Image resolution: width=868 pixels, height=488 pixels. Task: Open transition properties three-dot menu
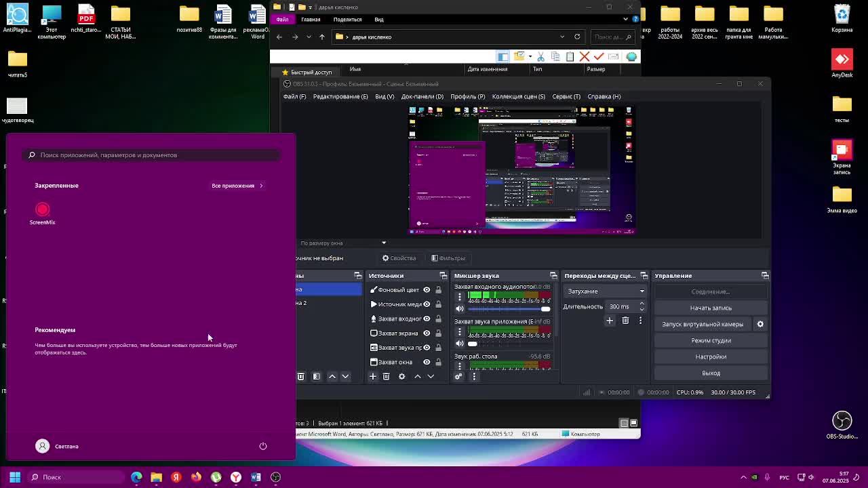click(x=640, y=321)
